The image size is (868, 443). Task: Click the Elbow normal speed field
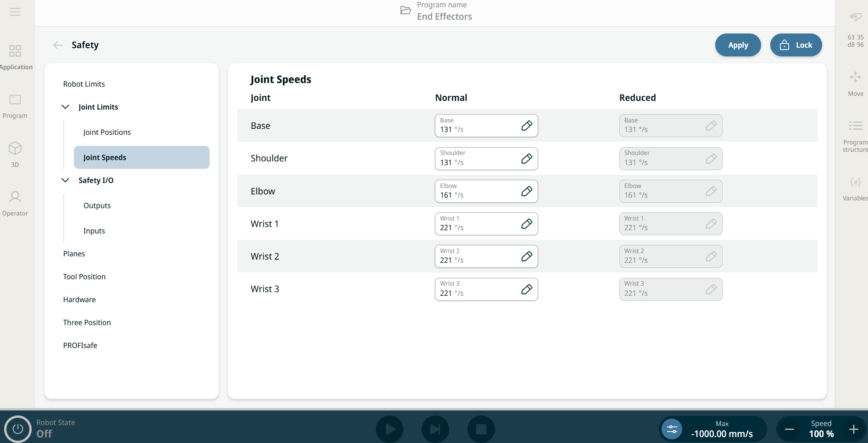pyautogui.click(x=477, y=191)
